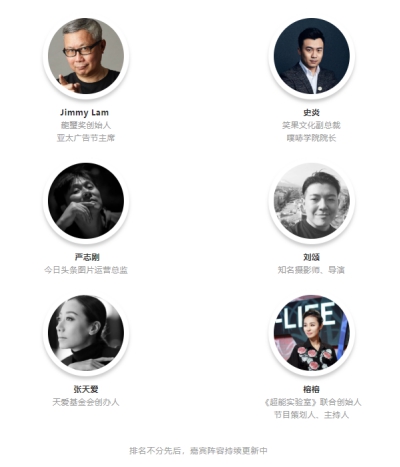Click the 知名摄影师、导演 caption

(x=311, y=270)
